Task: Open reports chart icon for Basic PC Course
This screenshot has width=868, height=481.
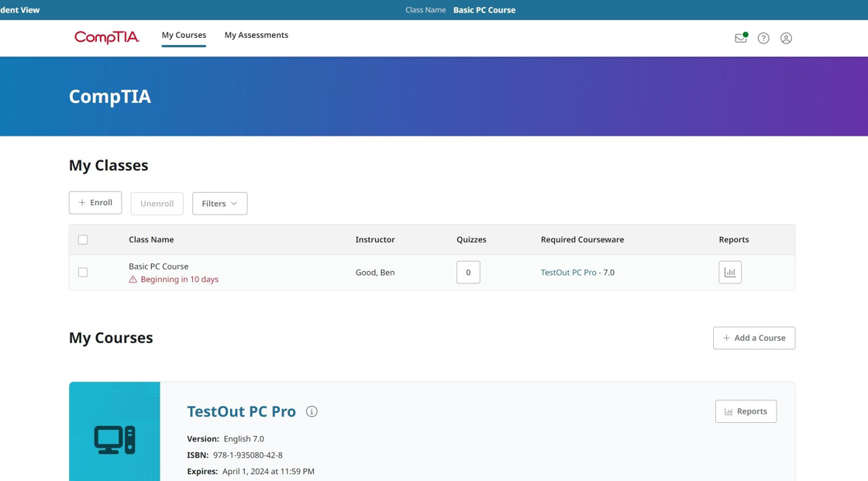Action: tap(729, 272)
